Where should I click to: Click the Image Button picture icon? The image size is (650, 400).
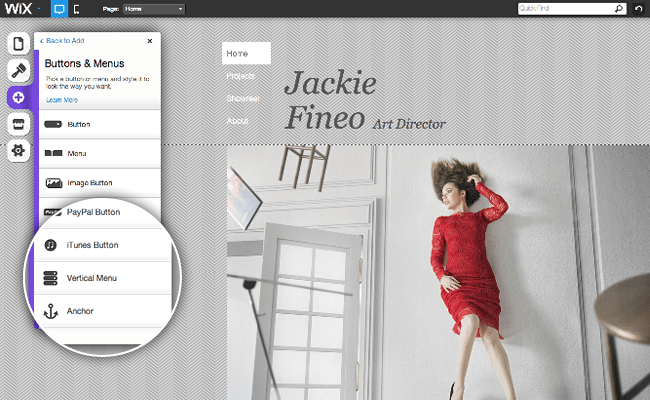click(x=53, y=183)
